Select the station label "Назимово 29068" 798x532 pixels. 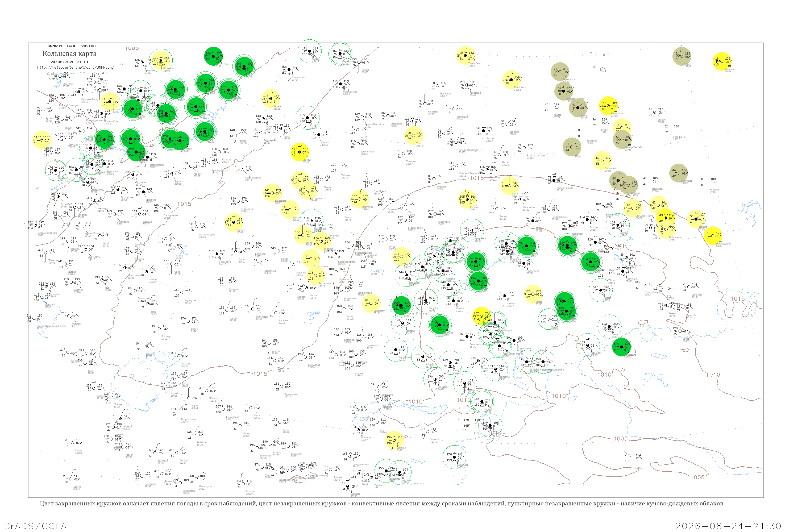tap(610, 169)
